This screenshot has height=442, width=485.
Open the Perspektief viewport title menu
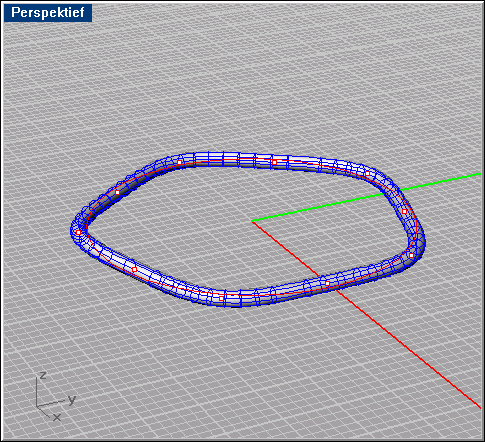click(48, 13)
